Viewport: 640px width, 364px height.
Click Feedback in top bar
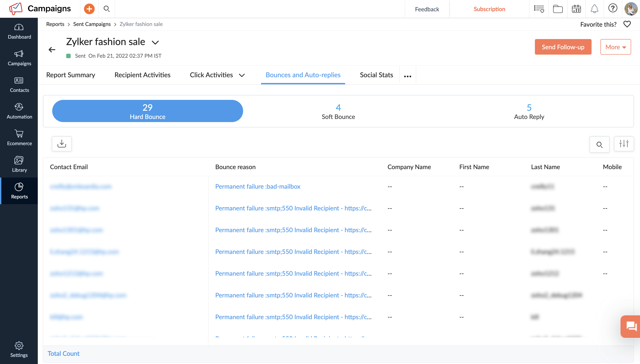point(427,9)
